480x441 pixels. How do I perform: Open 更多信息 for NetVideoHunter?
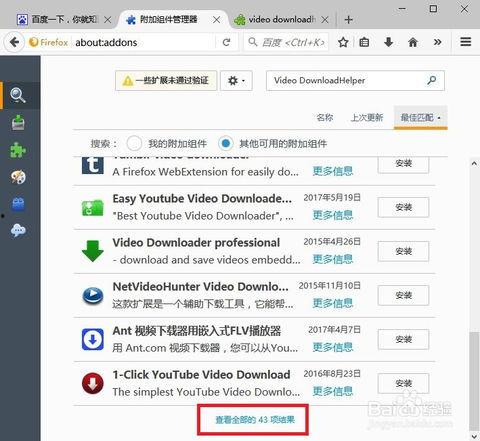pyautogui.click(x=333, y=303)
